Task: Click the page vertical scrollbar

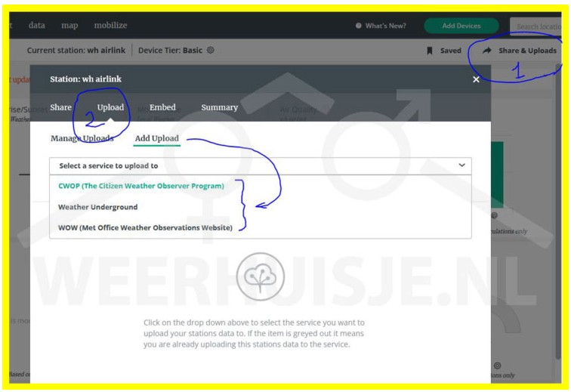Action: pos(559,211)
